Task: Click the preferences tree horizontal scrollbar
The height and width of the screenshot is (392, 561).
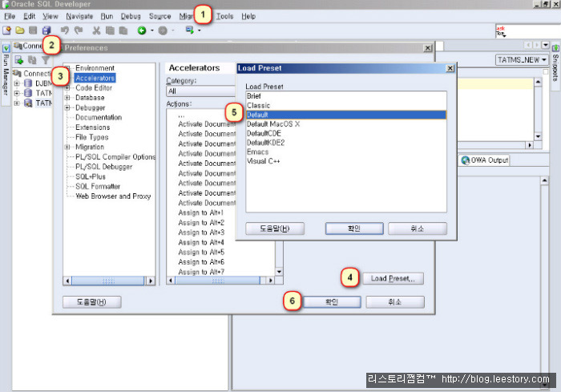Action: pyautogui.click(x=109, y=281)
